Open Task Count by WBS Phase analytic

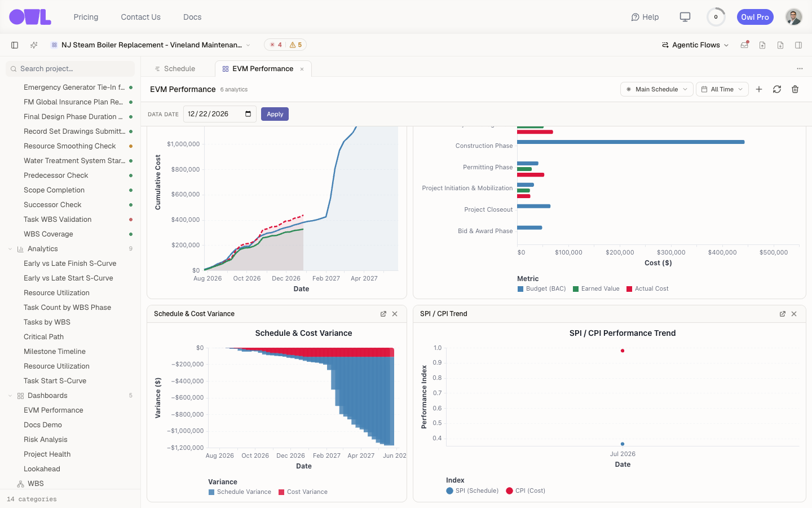(67, 308)
